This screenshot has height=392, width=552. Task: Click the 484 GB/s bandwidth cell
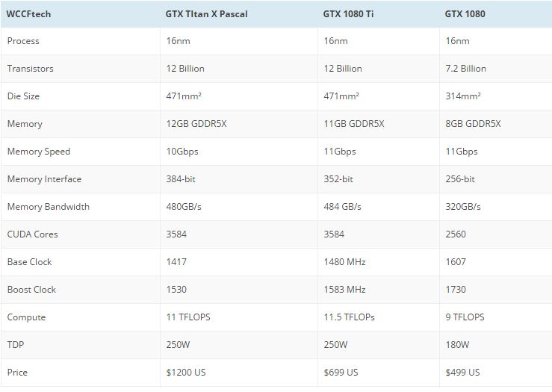click(x=344, y=207)
